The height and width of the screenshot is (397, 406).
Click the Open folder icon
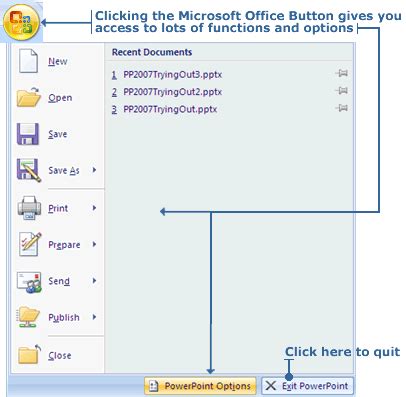(29, 97)
